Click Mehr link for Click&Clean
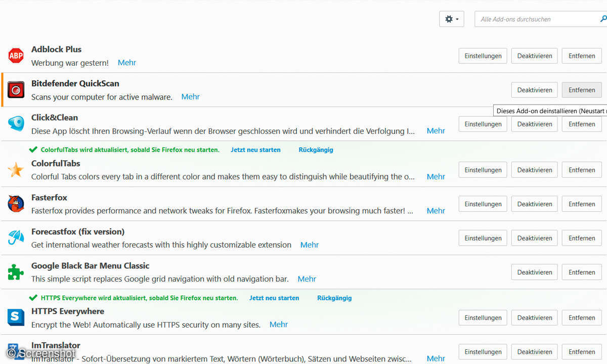The width and height of the screenshot is (607, 364). click(436, 130)
